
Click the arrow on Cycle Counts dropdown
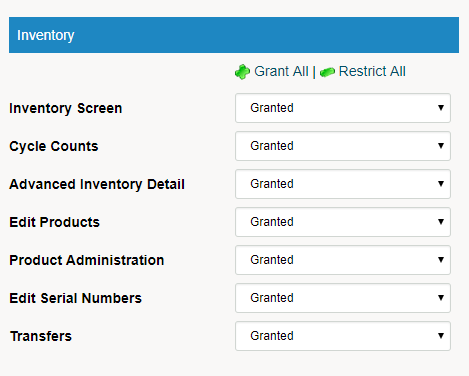tap(441, 146)
